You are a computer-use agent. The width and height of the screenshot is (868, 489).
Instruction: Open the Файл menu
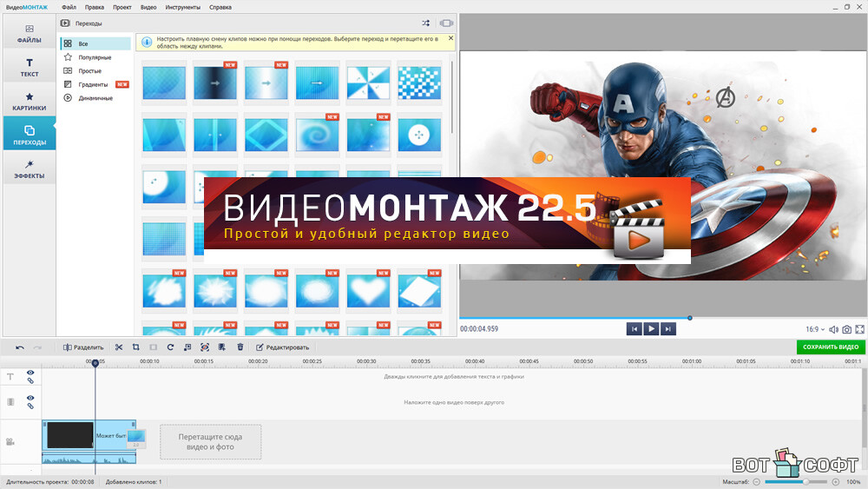(x=69, y=7)
